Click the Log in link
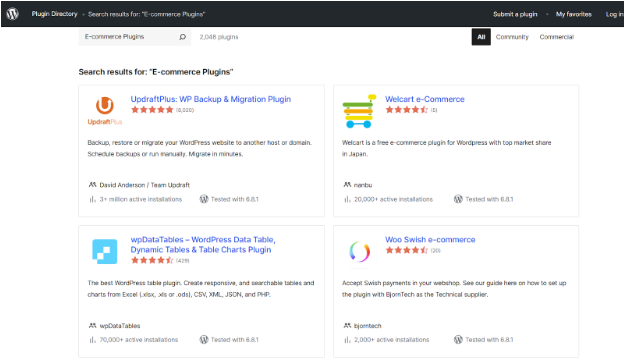Image resolution: width=624 pixels, height=363 pixels. [614, 14]
